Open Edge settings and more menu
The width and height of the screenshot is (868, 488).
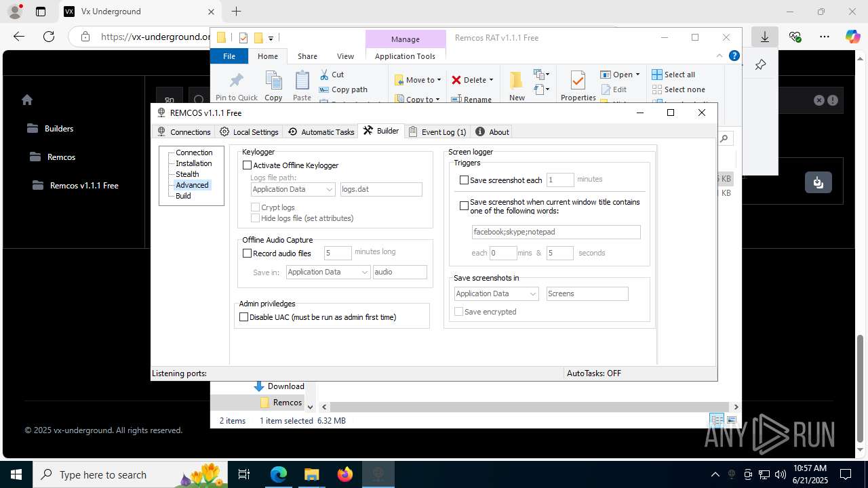pos(825,37)
